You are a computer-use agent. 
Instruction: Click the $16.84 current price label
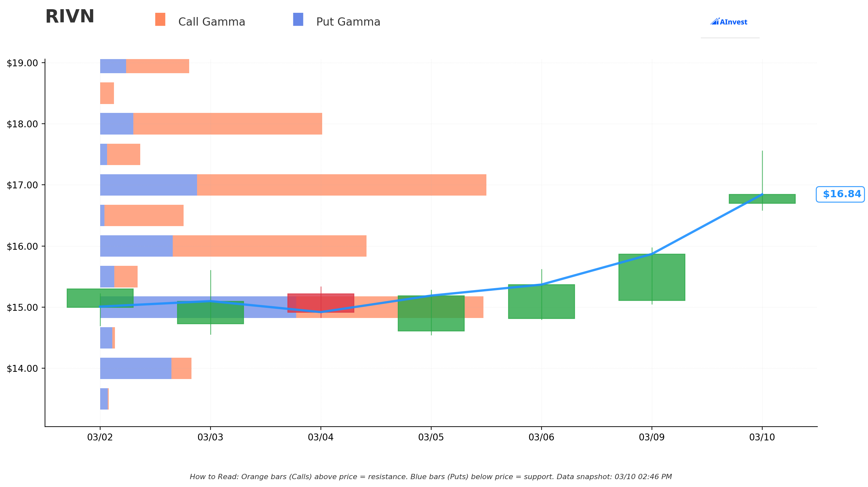pyautogui.click(x=840, y=194)
